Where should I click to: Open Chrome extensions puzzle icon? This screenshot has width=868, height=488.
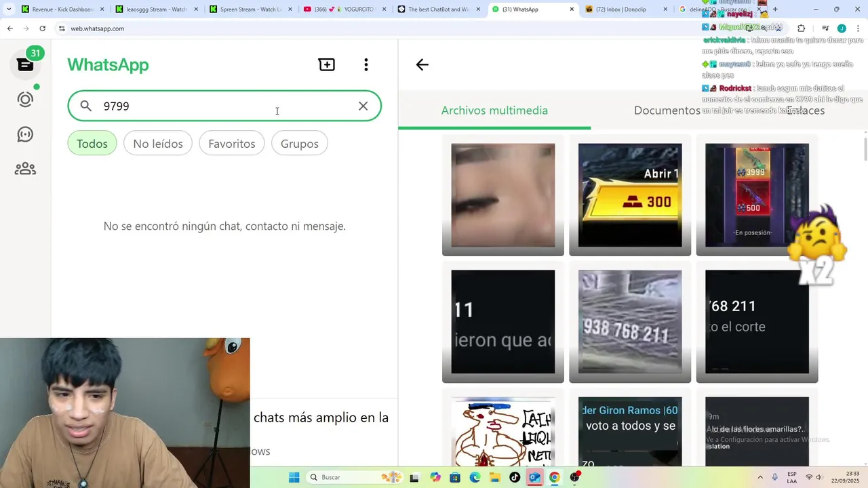[x=801, y=28]
